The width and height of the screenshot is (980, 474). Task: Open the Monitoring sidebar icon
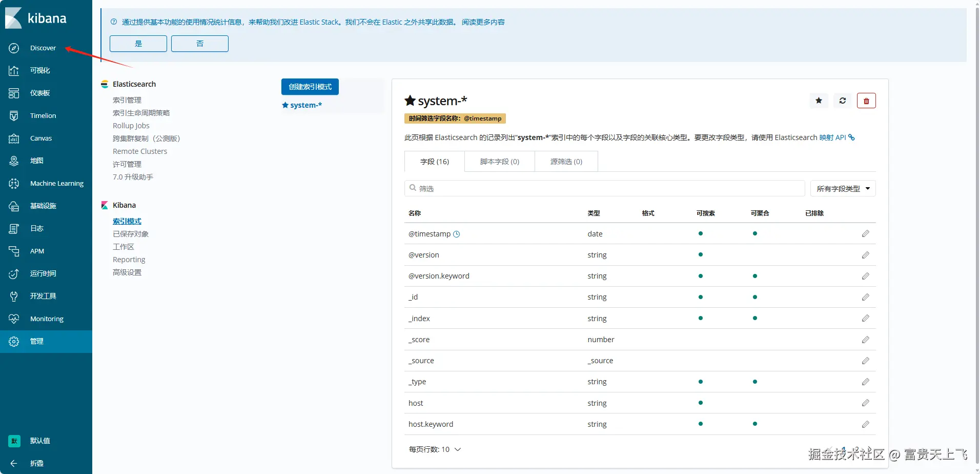(x=14, y=319)
